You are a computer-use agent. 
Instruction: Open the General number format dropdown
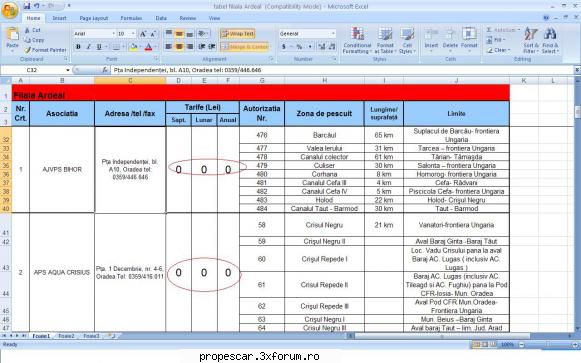(333, 34)
